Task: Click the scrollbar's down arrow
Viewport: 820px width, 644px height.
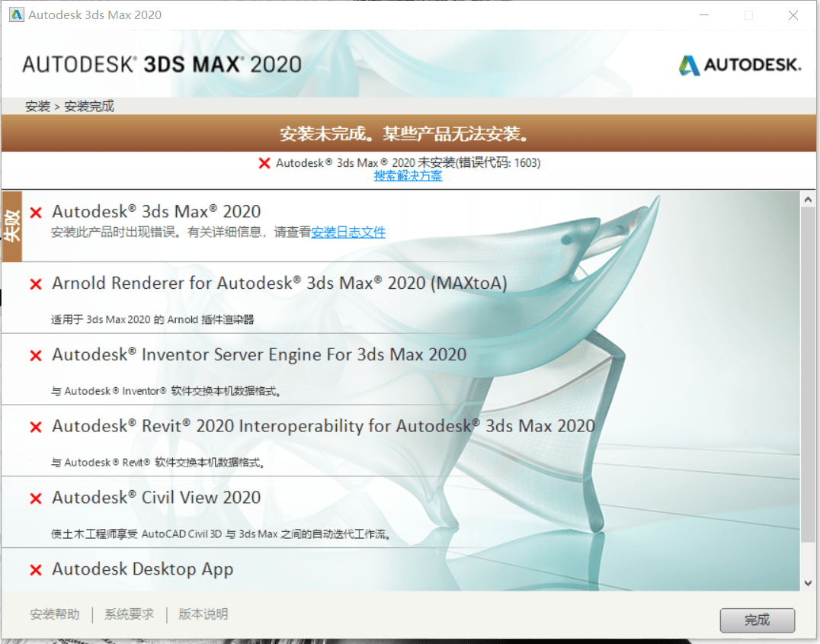Action: [808, 583]
